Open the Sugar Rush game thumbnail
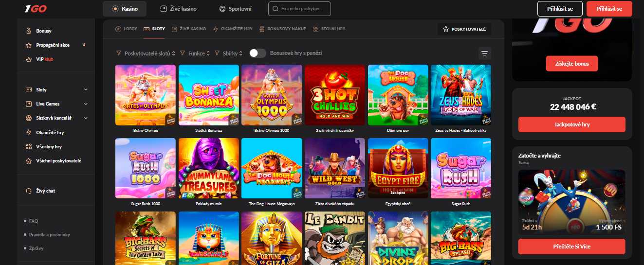 click(x=461, y=168)
